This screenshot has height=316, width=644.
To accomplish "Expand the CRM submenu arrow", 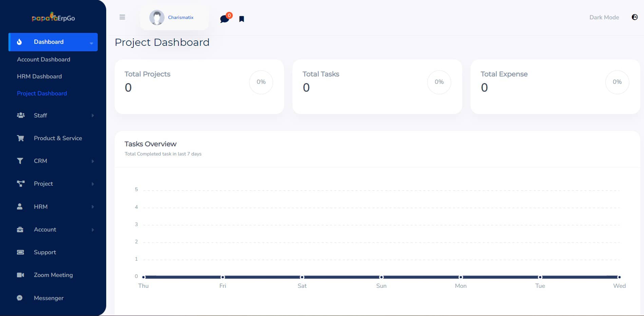I will pyautogui.click(x=93, y=161).
